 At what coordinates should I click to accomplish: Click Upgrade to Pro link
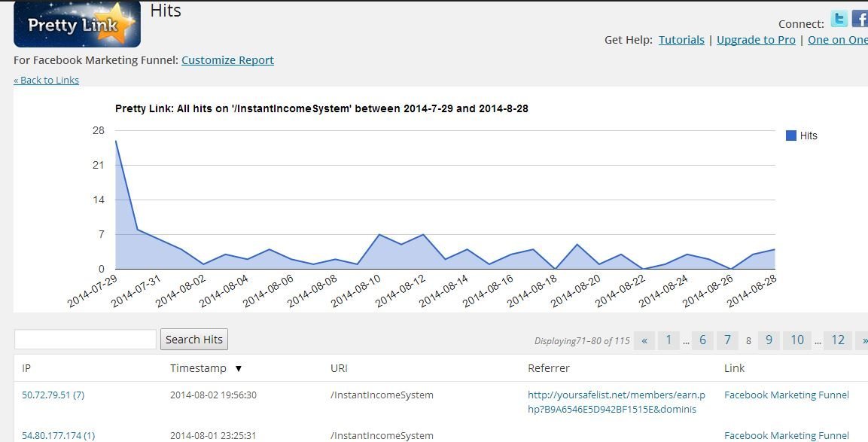(756, 40)
